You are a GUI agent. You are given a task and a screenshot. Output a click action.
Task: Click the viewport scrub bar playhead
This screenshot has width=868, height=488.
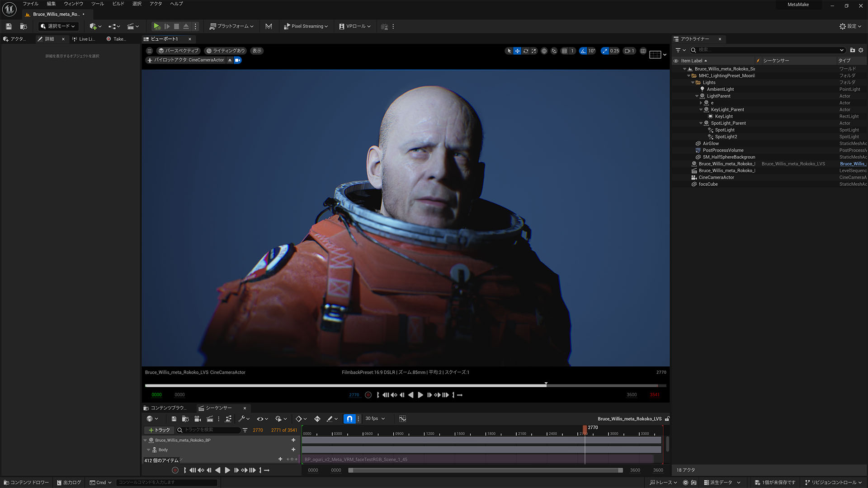(546, 385)
